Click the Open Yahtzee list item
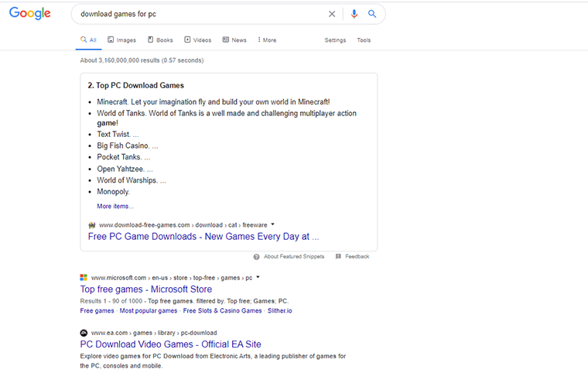This screenshot has width=588, height=373. point(125,169)
